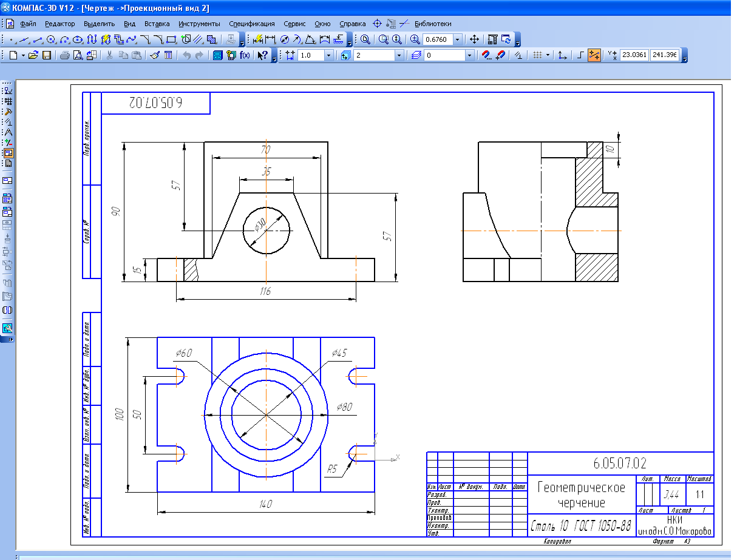Click the Copy Properties brush icon
Image resolution: width=737 pixels, height=560 pixels.
[x=155, y=55]
